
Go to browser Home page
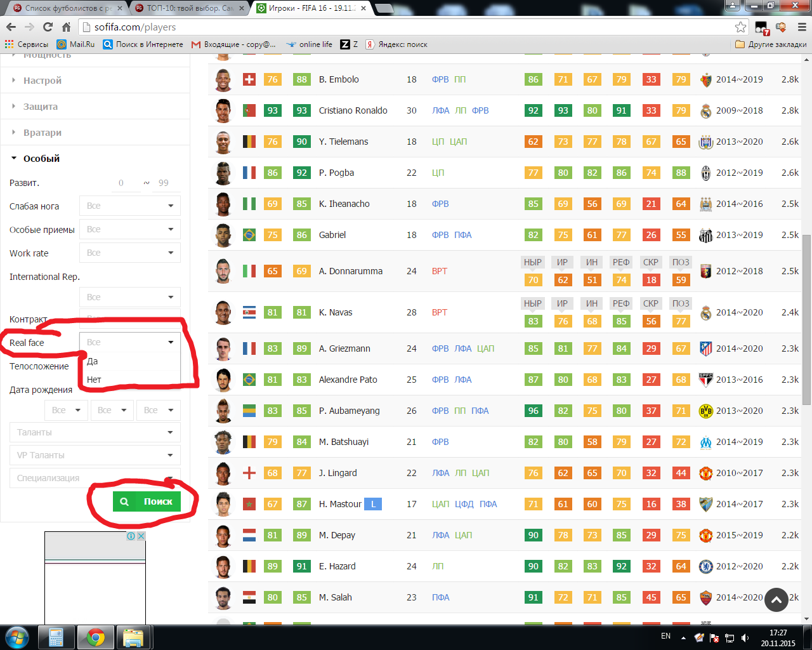pyautogui.click(x=66, y=27)
